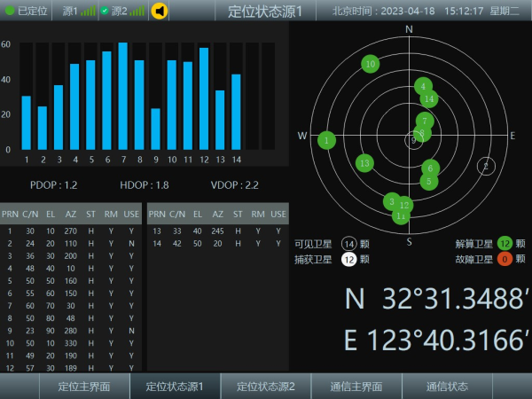Click the green 解算卫星 count badge

coord(505,244)
